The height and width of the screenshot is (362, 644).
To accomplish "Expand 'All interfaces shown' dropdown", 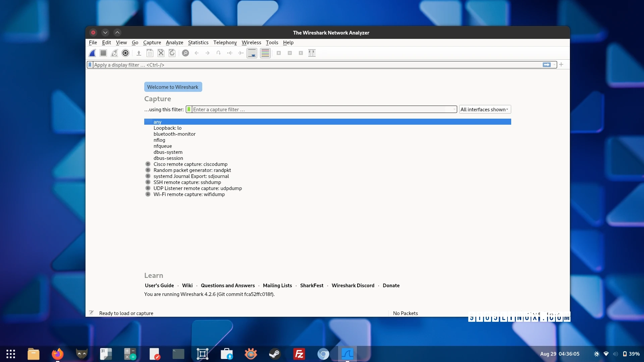I will [x=484, y=109].
